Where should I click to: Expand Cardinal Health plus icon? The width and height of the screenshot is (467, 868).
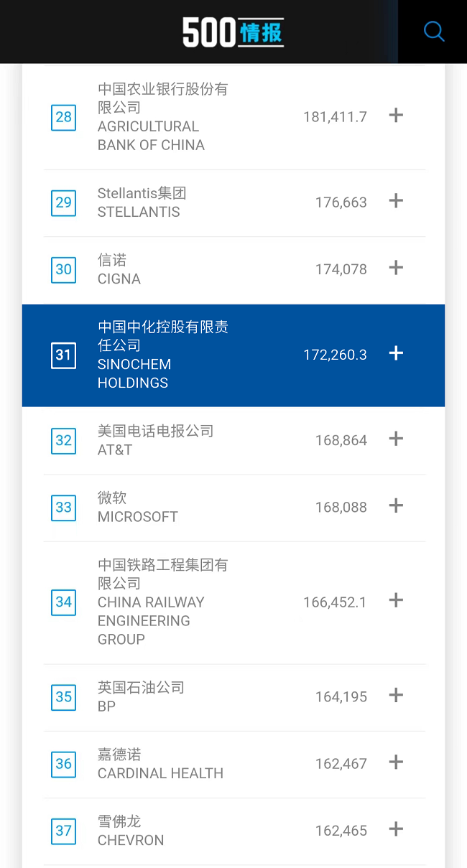[x=396, y=762]
